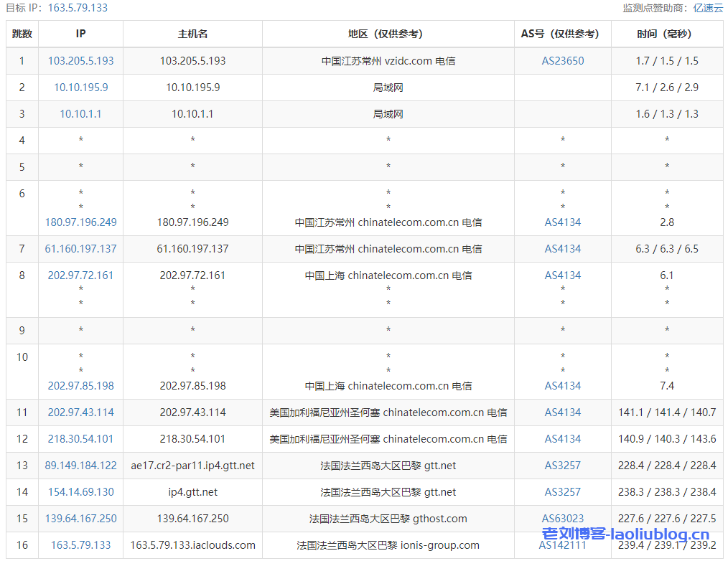This screenshot has width=728, height=561.
Task: Select IP link 10.10.1.1 in hop 3
Action: tap(80, 114)
